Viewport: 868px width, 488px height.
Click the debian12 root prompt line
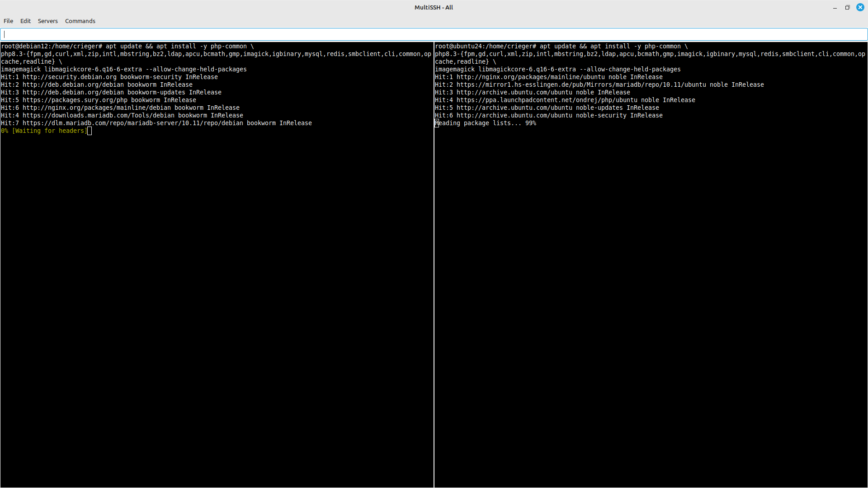pos(127,46)
